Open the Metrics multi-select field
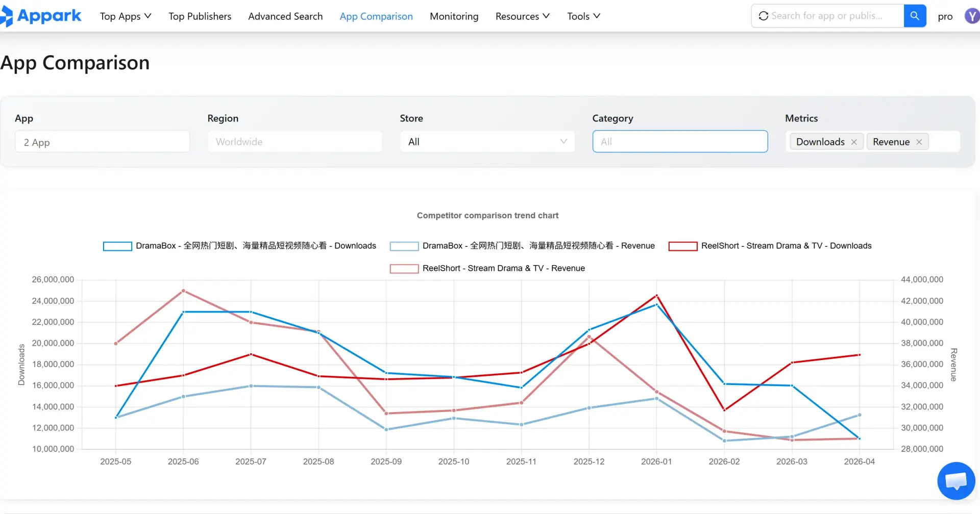980x514 pixels. point(872,142)
